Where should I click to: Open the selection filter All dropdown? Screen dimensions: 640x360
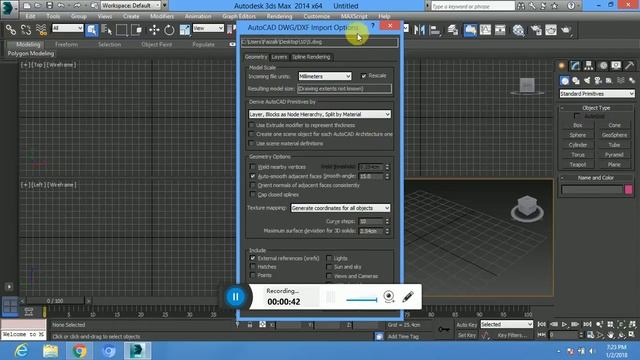tap(68, 28)
